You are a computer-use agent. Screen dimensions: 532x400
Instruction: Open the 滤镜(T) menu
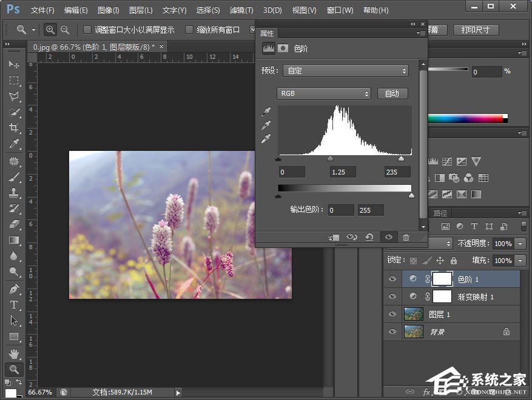(241, 10)
